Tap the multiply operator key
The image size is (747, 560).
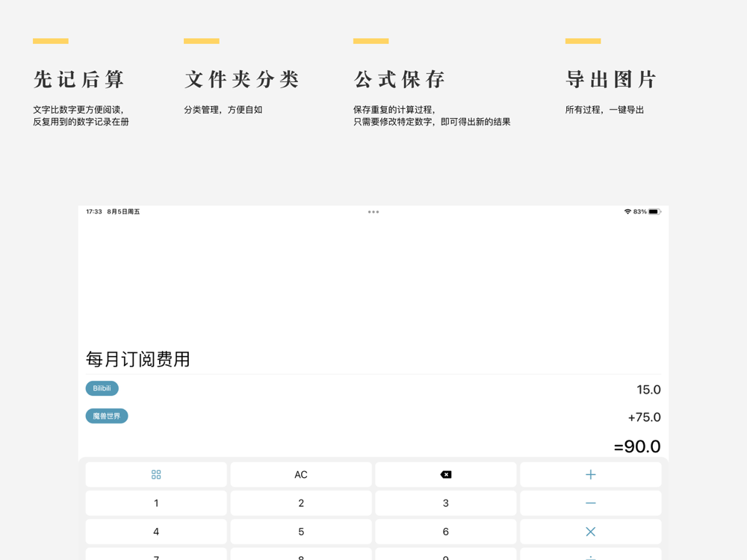[x=591, y=532]
